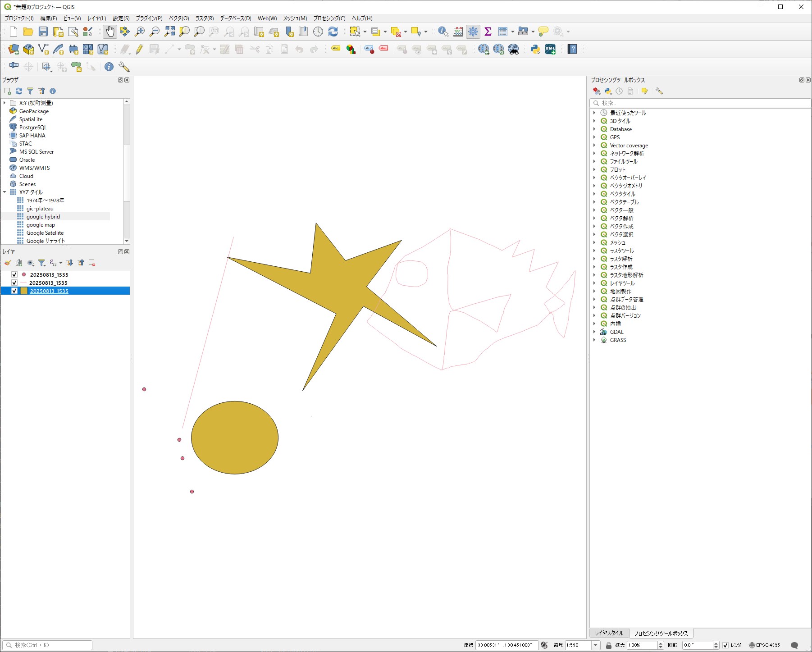Switch to the レイヤスタイル tab

(609, 633)
